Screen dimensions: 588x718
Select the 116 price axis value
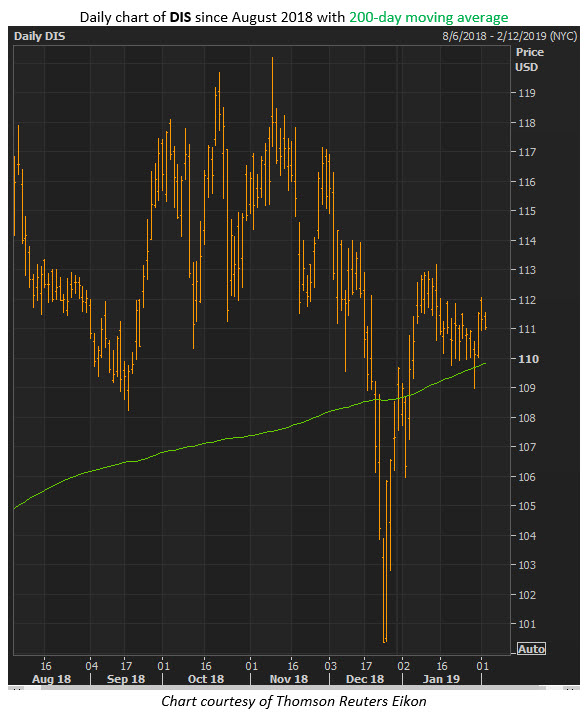(x=527, y=182)
